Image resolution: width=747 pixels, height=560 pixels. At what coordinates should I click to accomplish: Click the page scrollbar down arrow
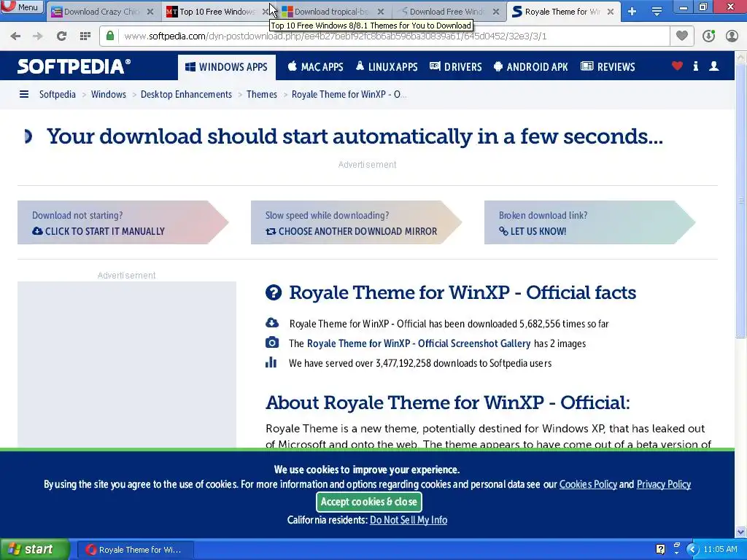click(x=741, y=532)
